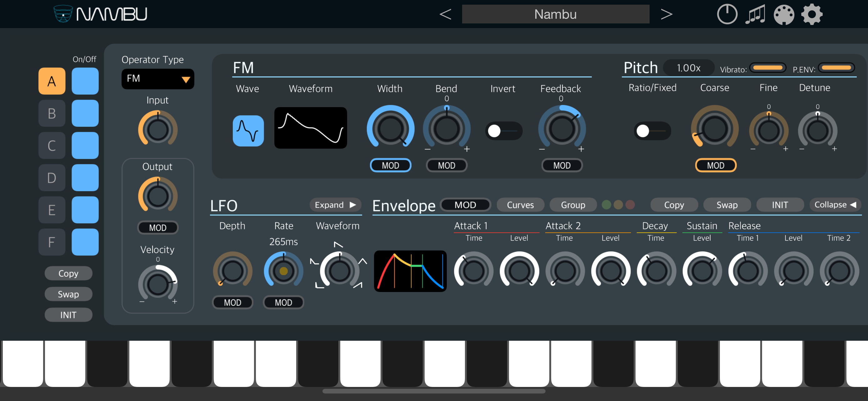This screenshot has height=401, width=868.
Task: Expand the LFO section
Action: point(335,205)
